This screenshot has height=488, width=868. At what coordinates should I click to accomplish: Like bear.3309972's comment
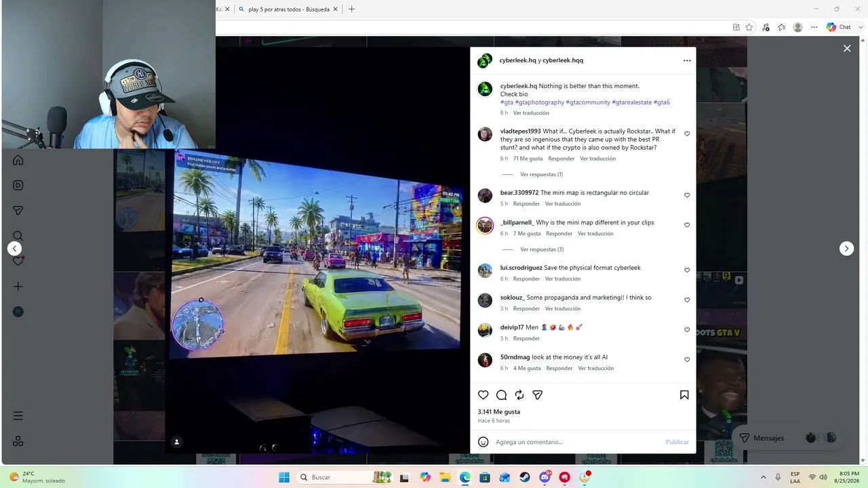click(687, 195)
